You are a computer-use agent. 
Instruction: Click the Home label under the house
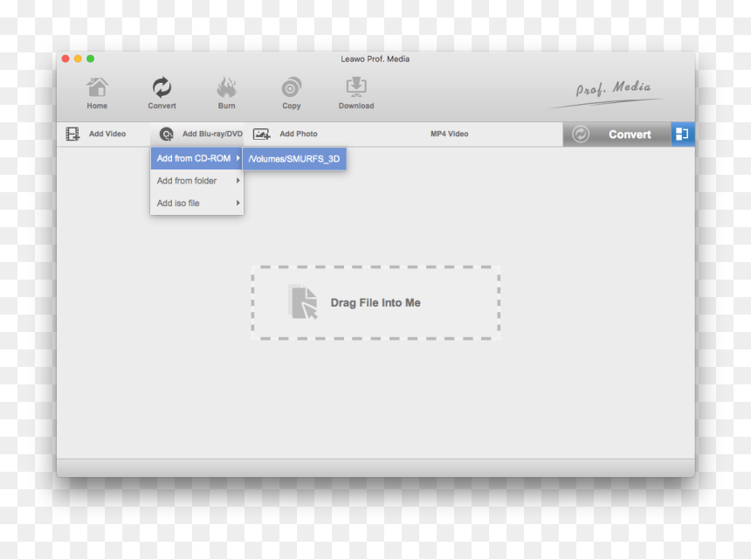coord(97,106)
